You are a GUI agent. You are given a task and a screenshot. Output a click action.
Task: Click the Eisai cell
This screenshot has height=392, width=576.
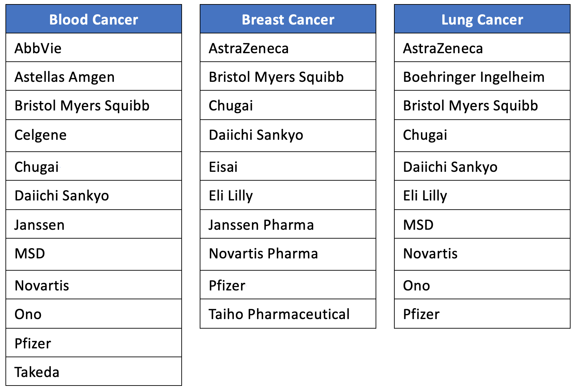point(223,167)
